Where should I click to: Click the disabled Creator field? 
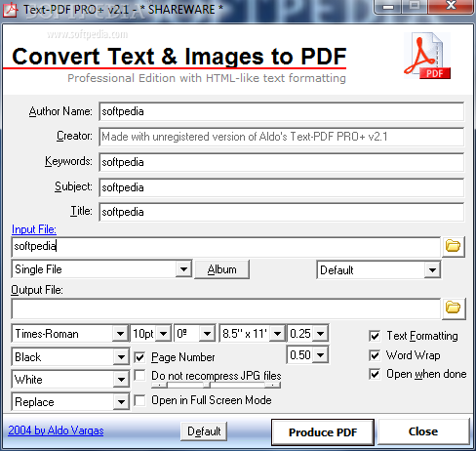(x=282, y=137)
